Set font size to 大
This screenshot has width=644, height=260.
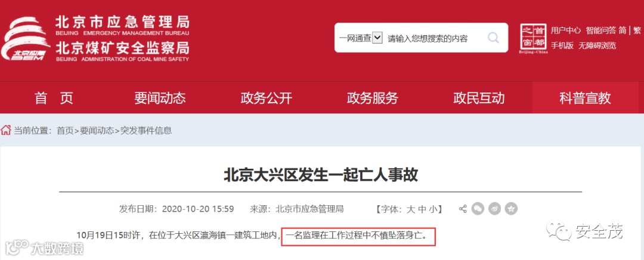pos(410,209)
